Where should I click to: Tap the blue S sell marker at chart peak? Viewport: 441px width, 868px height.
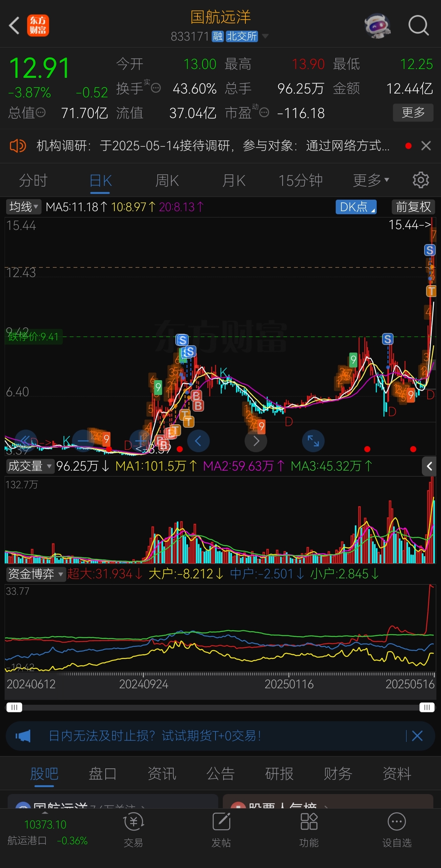[430, 250]
